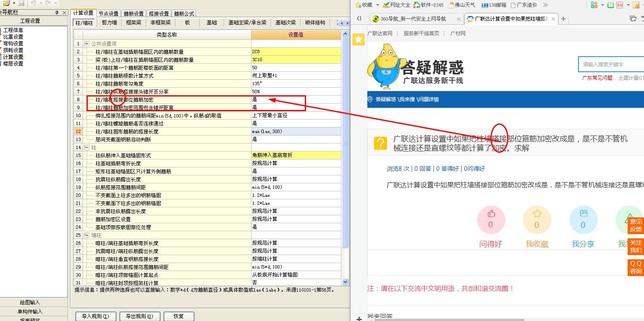The height and width of the screenshot is (321, 644).
Task: Open 服务新干线首页 link
Action: [x=421, y=34]
